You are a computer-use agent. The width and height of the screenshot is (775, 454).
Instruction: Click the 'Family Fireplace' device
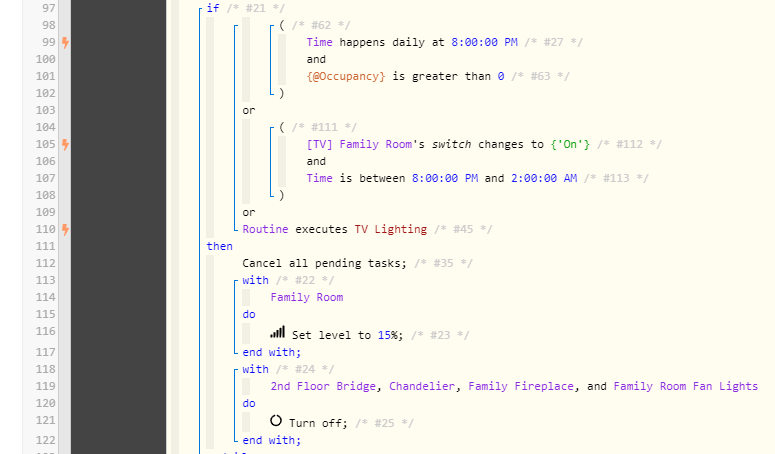click(x=521, y=386)
